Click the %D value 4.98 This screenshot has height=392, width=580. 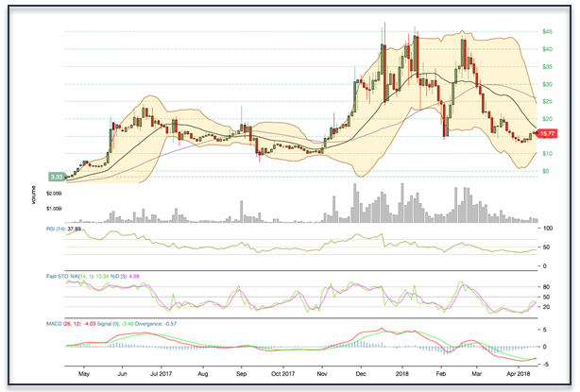133,276
